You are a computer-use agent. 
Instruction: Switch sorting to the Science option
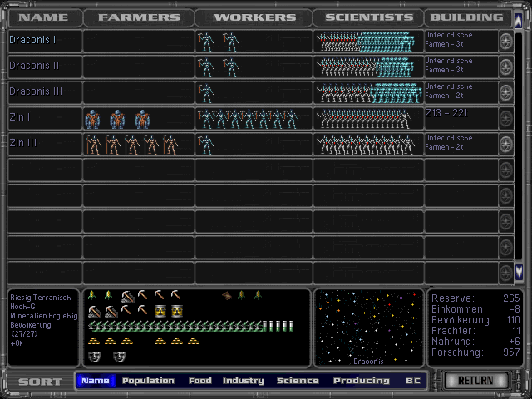298,381
